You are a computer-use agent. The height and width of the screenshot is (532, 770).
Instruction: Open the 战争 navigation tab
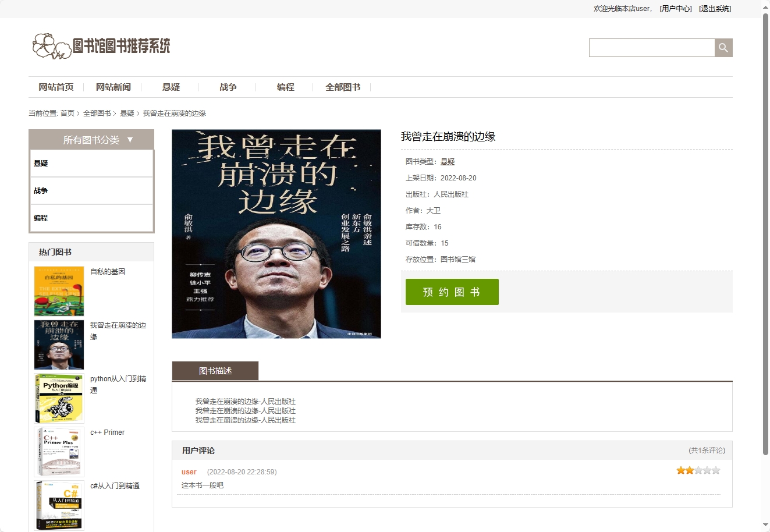[228, 87]
